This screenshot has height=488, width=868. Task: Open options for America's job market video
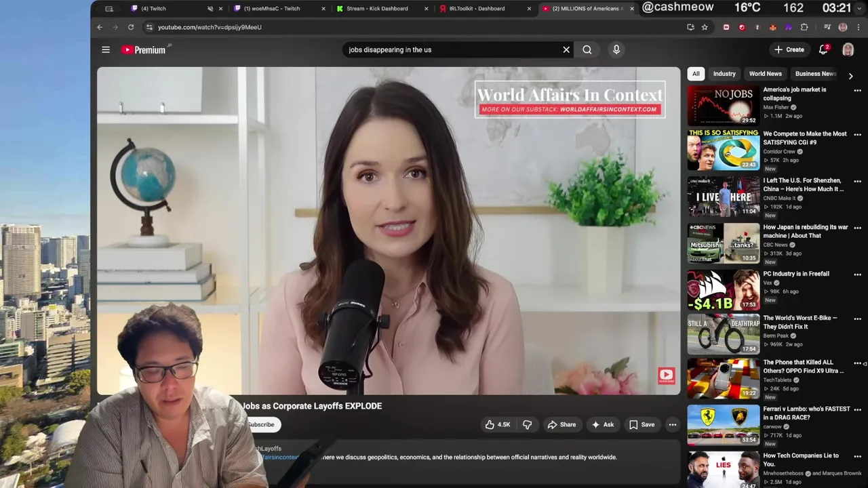[857, 90]
